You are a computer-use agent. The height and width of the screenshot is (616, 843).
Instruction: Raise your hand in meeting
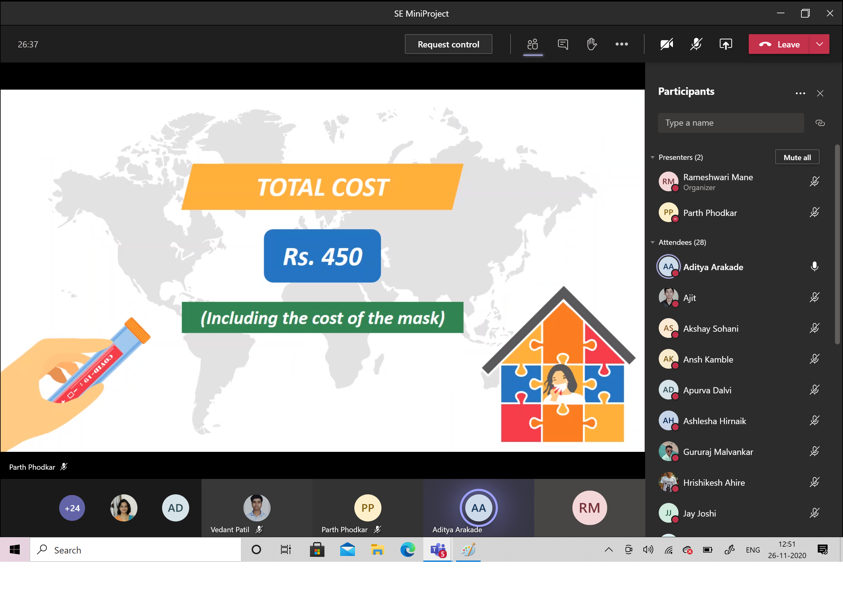tap(592, 44)
